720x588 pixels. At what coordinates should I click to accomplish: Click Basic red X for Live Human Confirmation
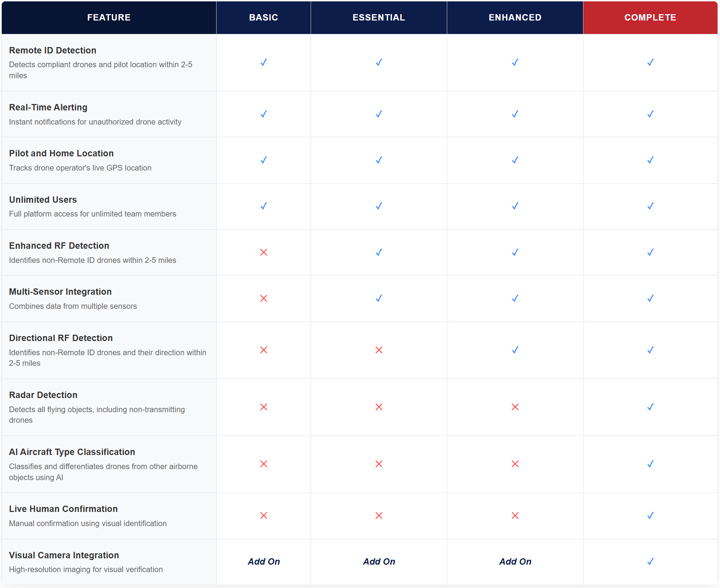pyautogui.click(x=264, y=515)
